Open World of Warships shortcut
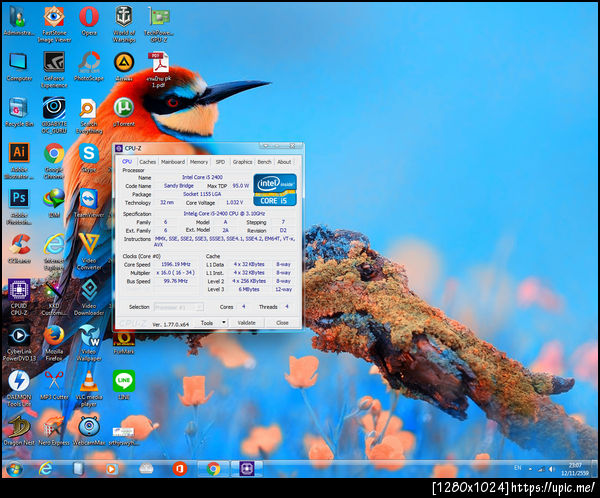 [124, 24]
